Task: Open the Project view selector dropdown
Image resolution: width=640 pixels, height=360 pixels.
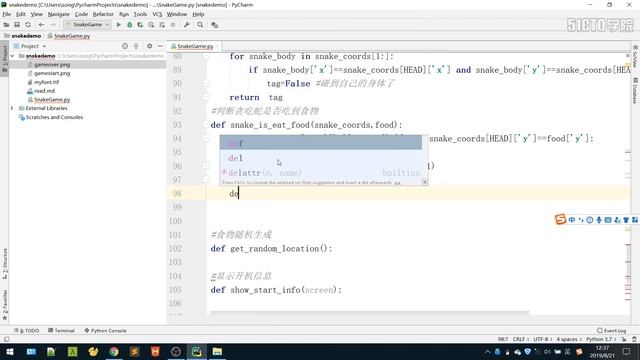Action: (31, 46)
